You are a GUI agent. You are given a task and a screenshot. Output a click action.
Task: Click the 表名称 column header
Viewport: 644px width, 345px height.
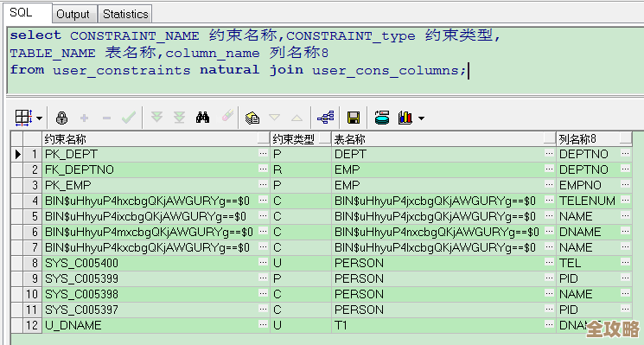443,139
